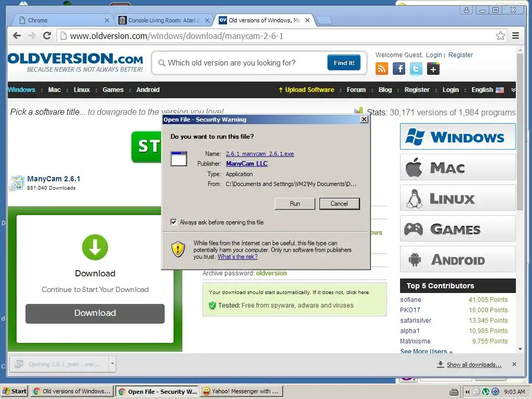Click the stats bar chart icon
532x399 pixels.
[358, 111]
